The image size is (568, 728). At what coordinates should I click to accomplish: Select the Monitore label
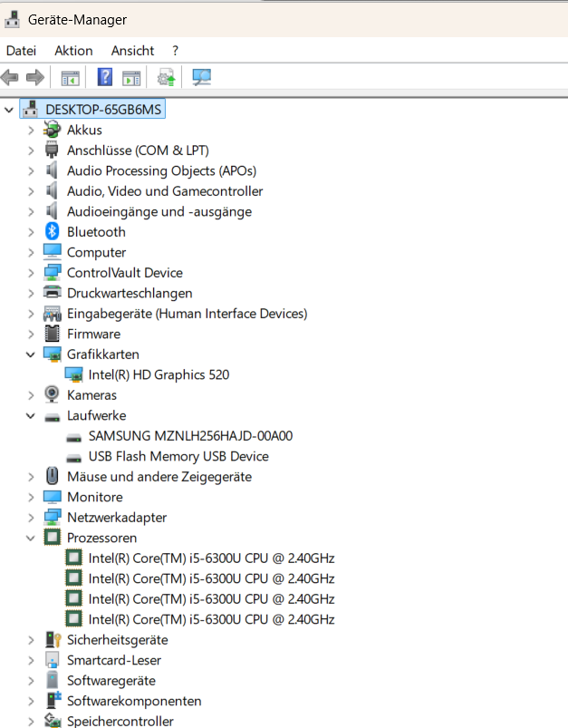tap(94, 497)
